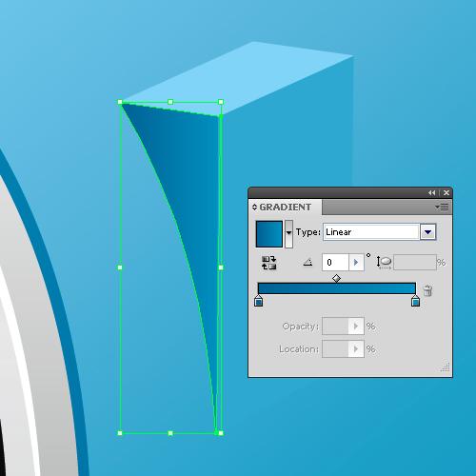Image resolution: width=476 pixels, height=476 pixels.
Task: Click the delete stop trash icon
Action: click(x=427, y=290)
